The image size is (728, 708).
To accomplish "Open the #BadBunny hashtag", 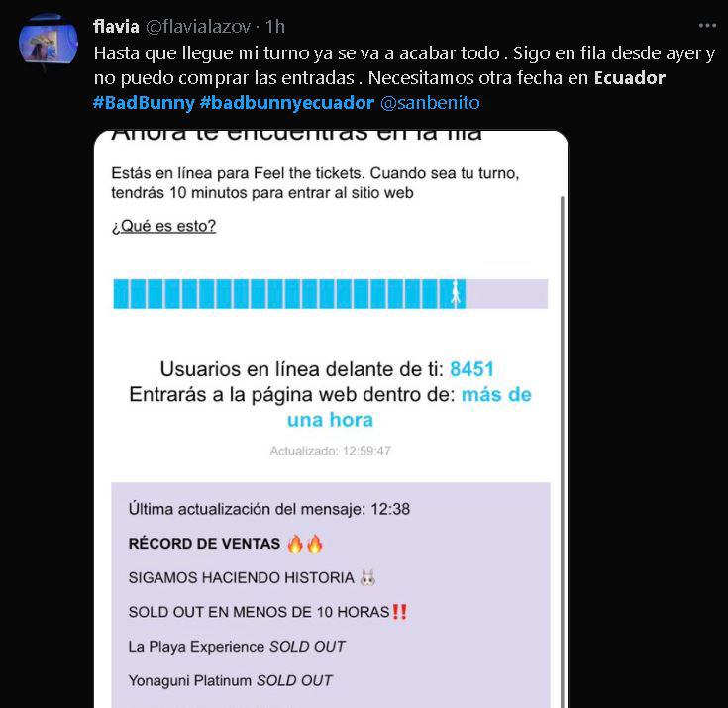I will pos(144,103).
